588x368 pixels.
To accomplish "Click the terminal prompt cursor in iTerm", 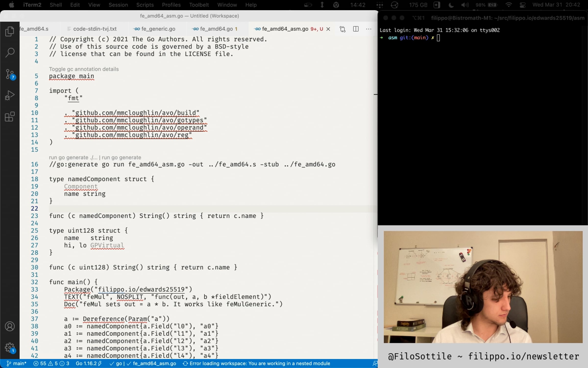I will click(x=438, y=38).
